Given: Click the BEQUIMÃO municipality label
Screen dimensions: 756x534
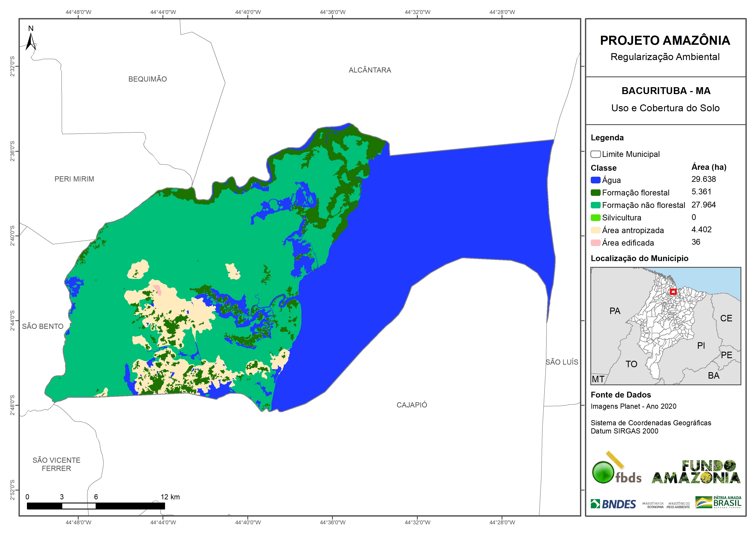Looking at the screenshot, I should point(148,79).
